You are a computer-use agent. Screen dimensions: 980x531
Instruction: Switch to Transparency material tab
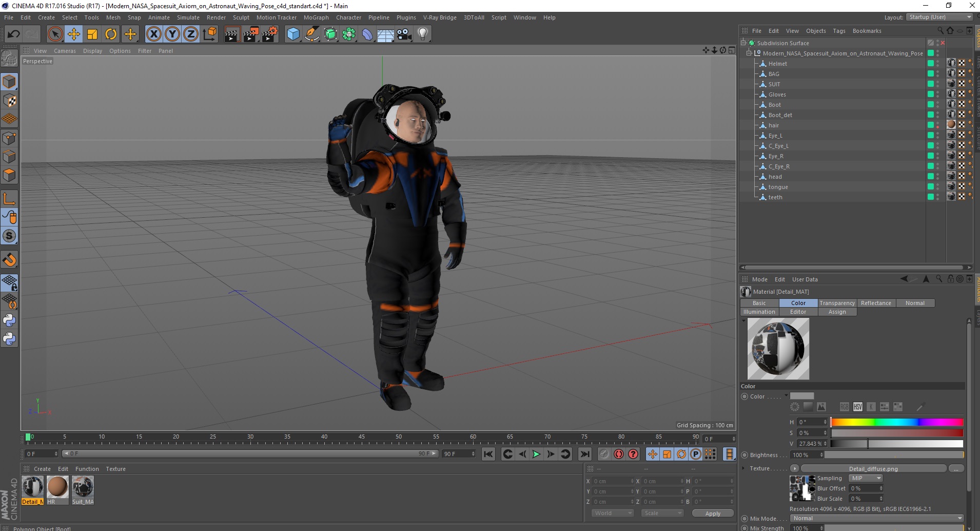[837, 303]
